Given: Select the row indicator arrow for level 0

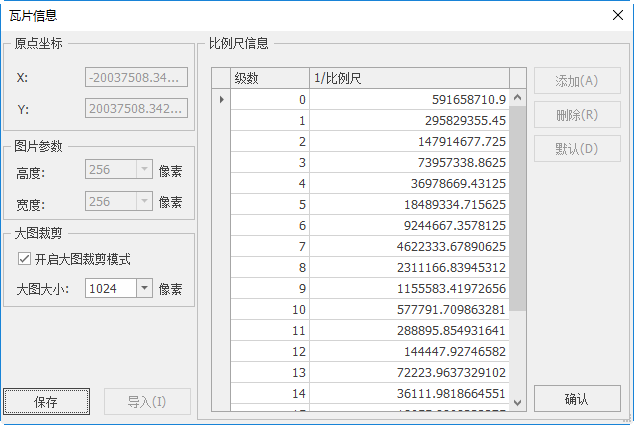Looking at the screenshot, I should coord(221,99).
